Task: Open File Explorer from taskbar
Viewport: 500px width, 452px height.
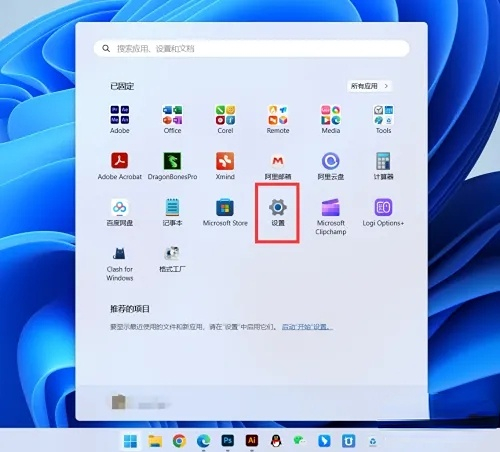Action: tap(155, 441)
